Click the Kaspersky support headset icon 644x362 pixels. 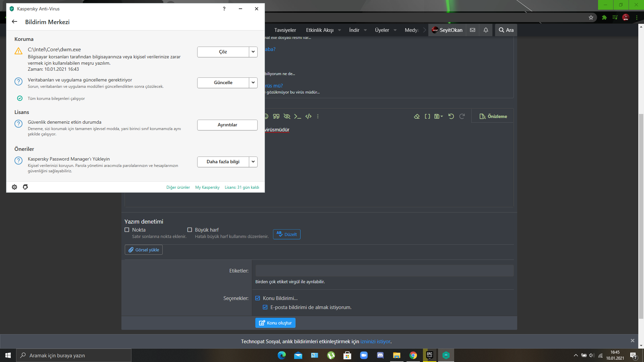(x=25, y=187)
